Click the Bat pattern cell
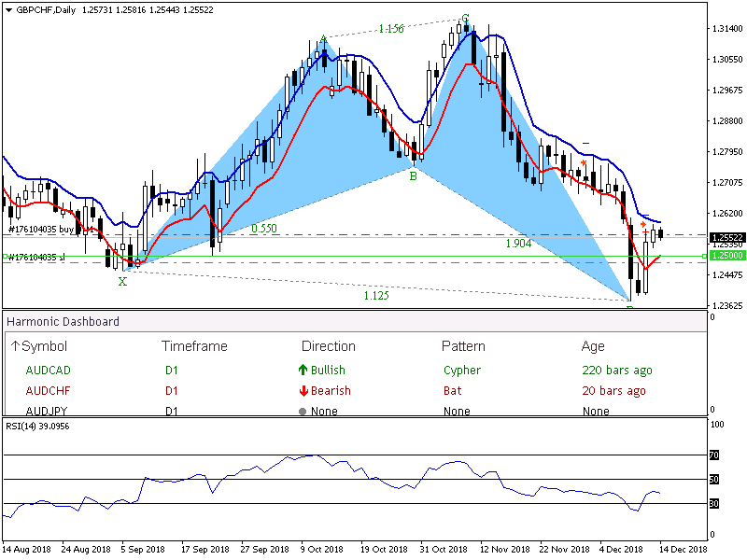The width and height of the screenshot is (747, 560). 452,390
